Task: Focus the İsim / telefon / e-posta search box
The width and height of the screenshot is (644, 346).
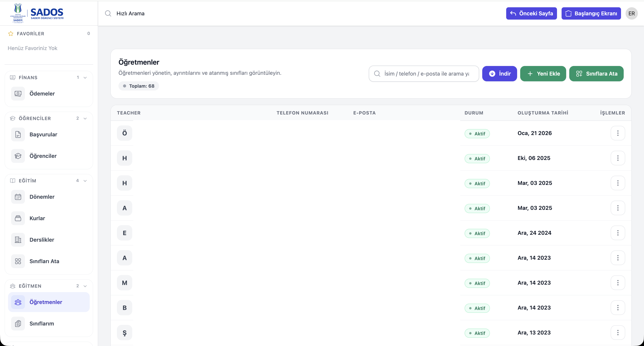Action: pyautogui.click(x=424, y=73)
